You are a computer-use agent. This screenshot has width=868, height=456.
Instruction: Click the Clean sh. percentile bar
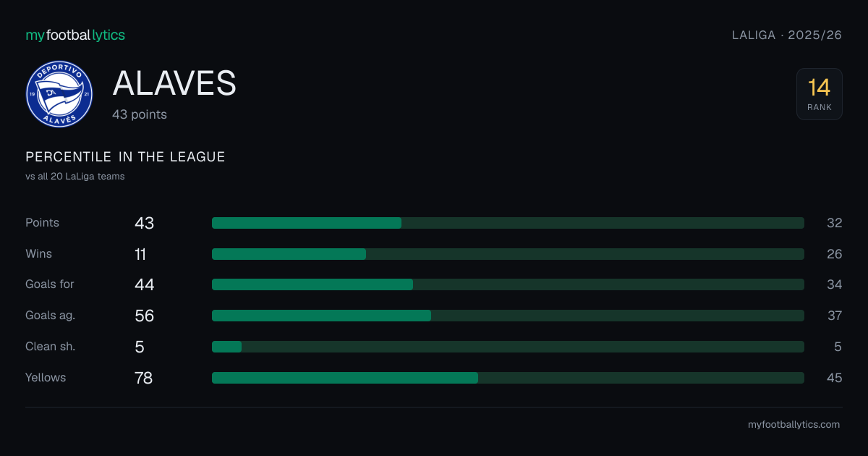click(508, 347)
